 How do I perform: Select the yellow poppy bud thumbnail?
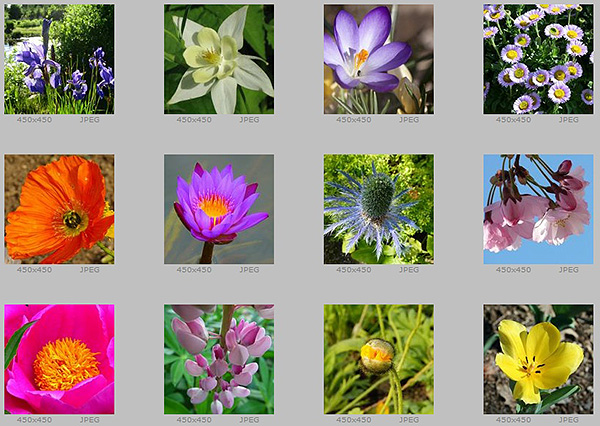(379, 359)
